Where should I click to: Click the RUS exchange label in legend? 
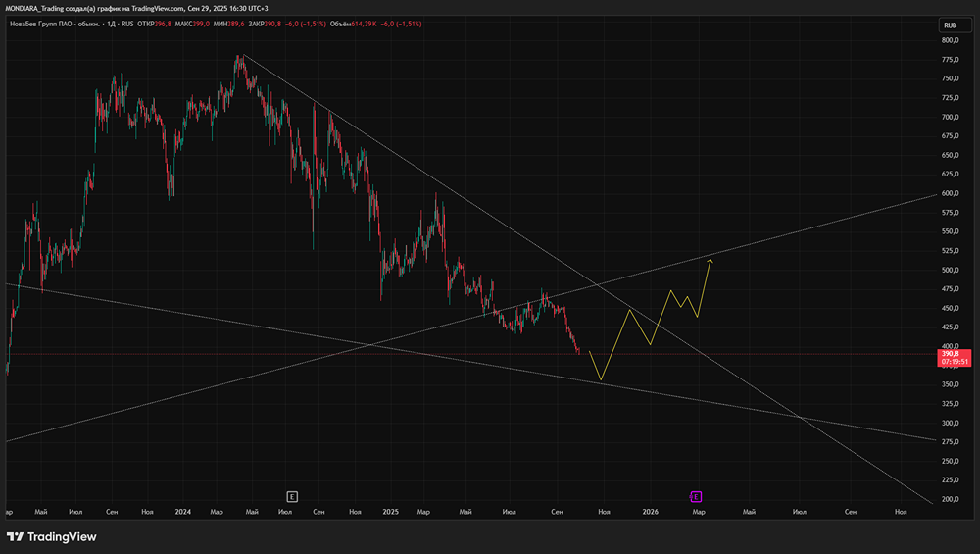tap(127, 24)
